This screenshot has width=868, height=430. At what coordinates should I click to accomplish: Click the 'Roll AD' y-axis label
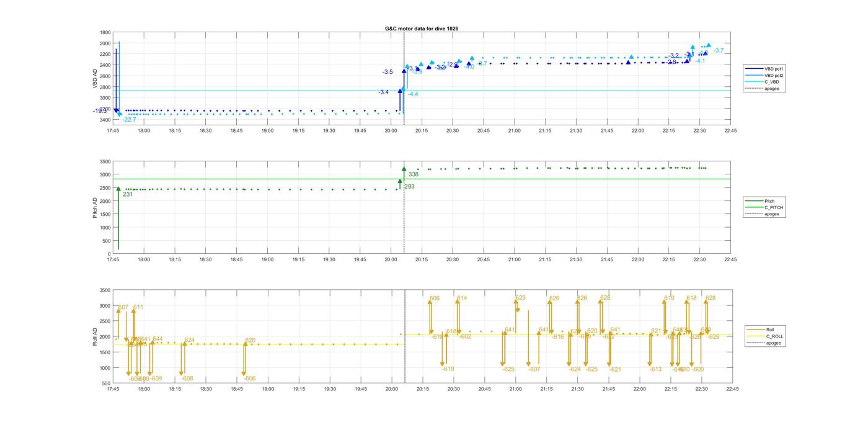(95, 337)
